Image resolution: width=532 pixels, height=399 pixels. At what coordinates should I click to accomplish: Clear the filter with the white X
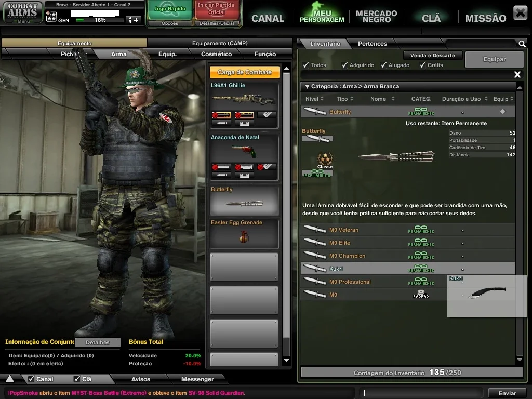(517, 74)
